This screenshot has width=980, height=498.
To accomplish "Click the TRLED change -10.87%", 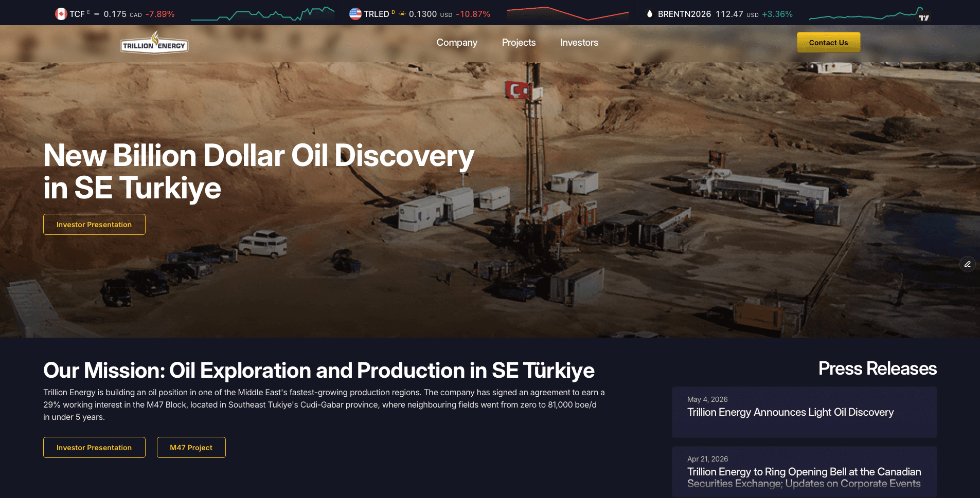I will pyautogui.click(x=473, y=14).
